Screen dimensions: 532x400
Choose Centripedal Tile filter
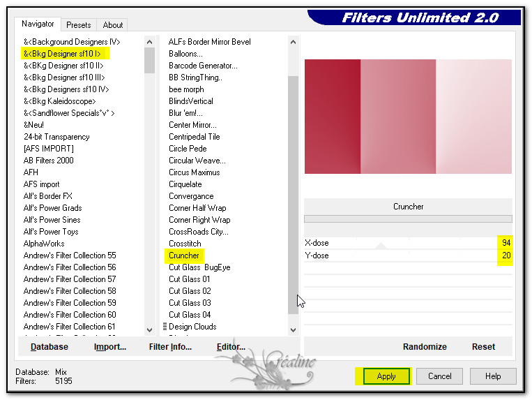coord(195,137)
